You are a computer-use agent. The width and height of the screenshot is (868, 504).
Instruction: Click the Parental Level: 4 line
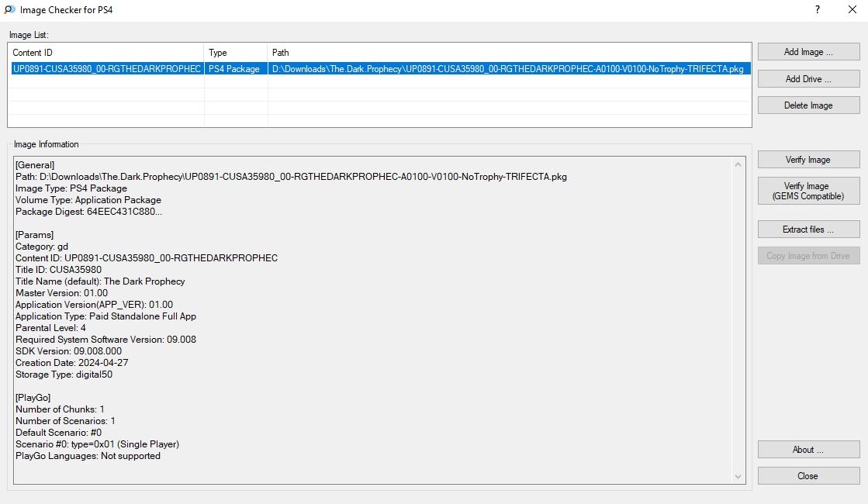click(x=50, y=327)
